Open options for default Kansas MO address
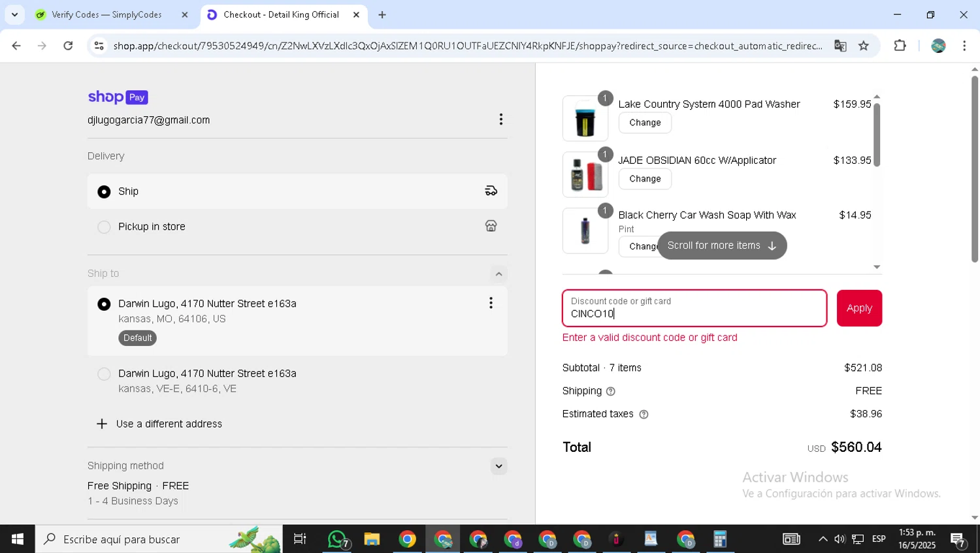This screenshot has height=553, width=980. 491,303
